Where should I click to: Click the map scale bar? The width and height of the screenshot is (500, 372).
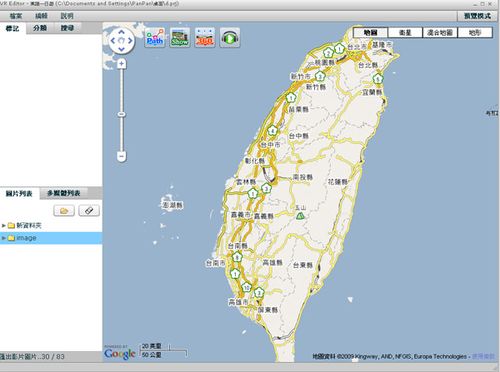point(164,350)
